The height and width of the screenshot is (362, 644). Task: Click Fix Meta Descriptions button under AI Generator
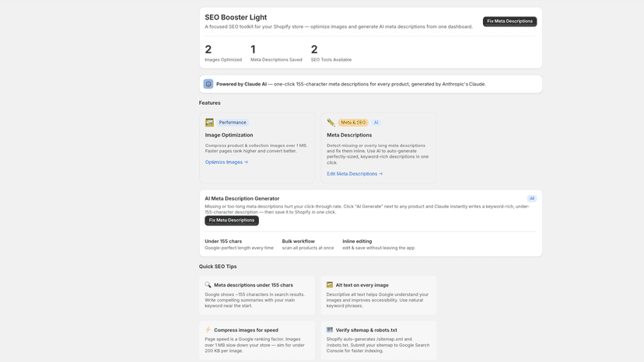[x=232, y=221]
